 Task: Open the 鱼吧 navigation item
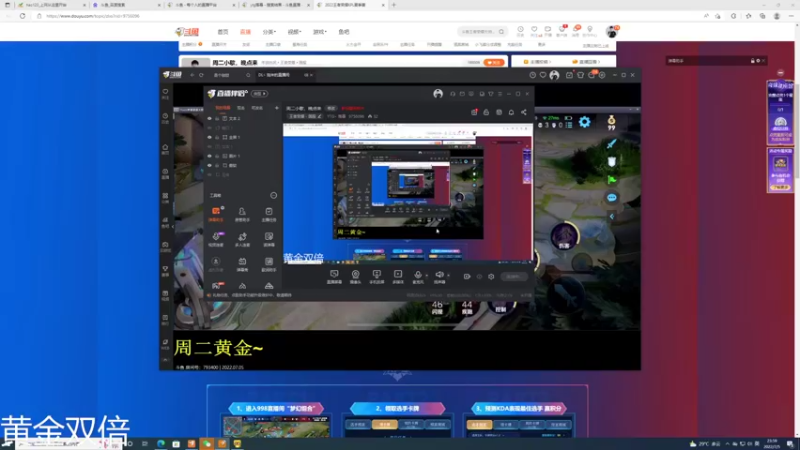pos(344,32)
